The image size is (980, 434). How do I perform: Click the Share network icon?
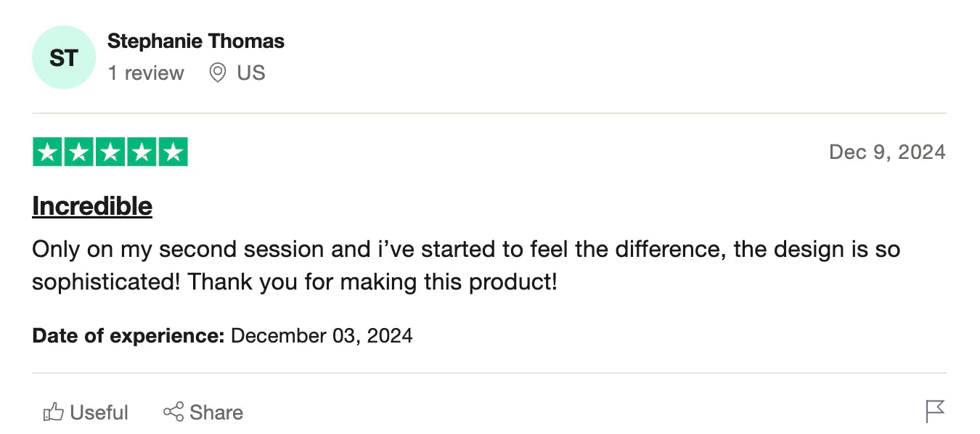(173, 412)
